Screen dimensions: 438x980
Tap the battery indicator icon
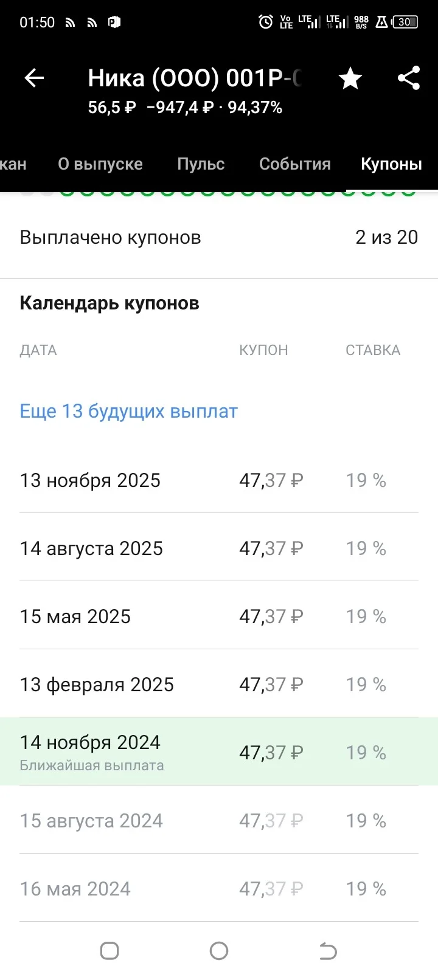pyautogui.click(x=405, y=22)
